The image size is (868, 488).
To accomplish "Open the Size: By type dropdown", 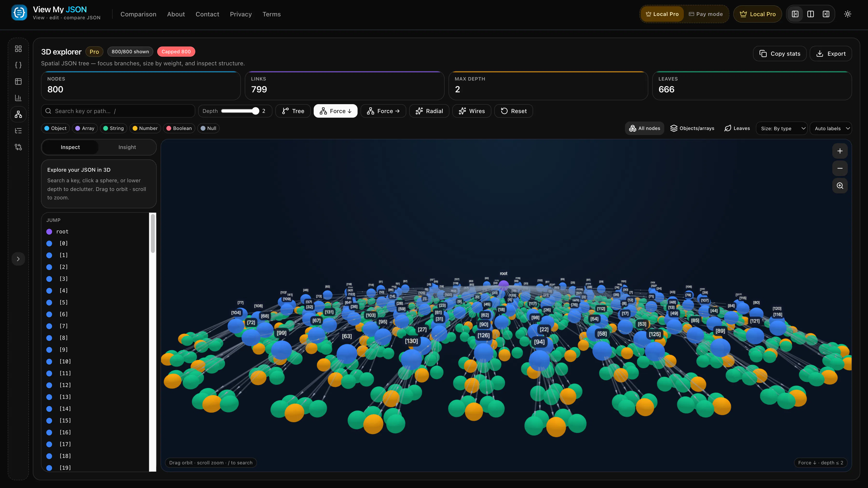I will 782,129.
